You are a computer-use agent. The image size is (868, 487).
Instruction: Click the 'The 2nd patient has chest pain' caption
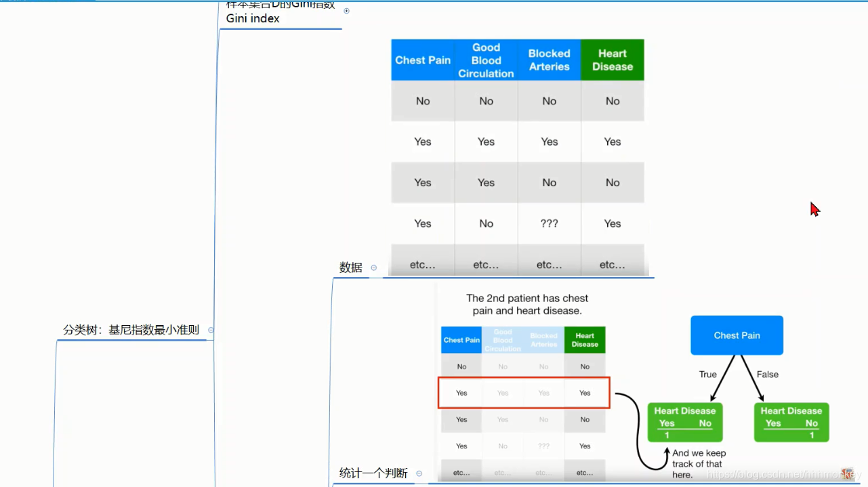tap(527, 304)
